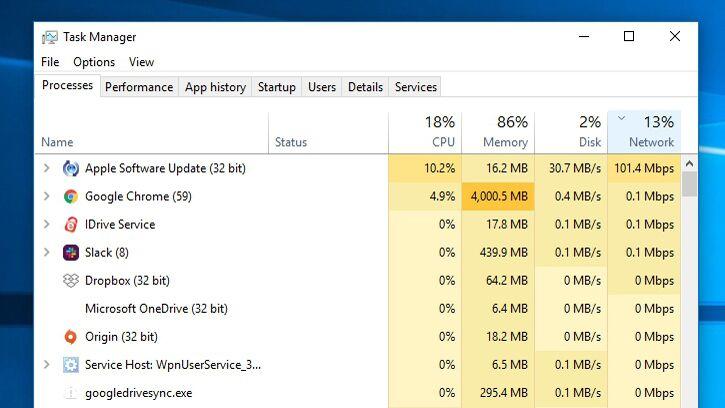This screenshot has width=725, height=408.
Task: Expand the Slack process group
Action: coord(47,252)
